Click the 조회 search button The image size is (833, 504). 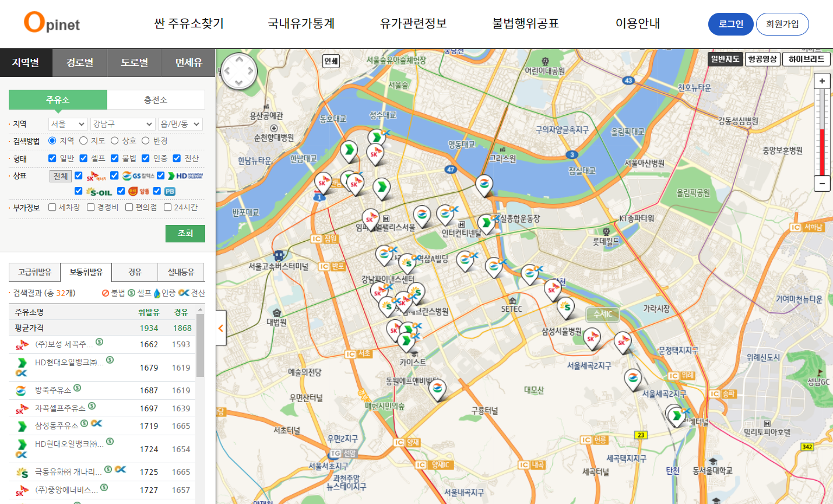pos(185,233)
